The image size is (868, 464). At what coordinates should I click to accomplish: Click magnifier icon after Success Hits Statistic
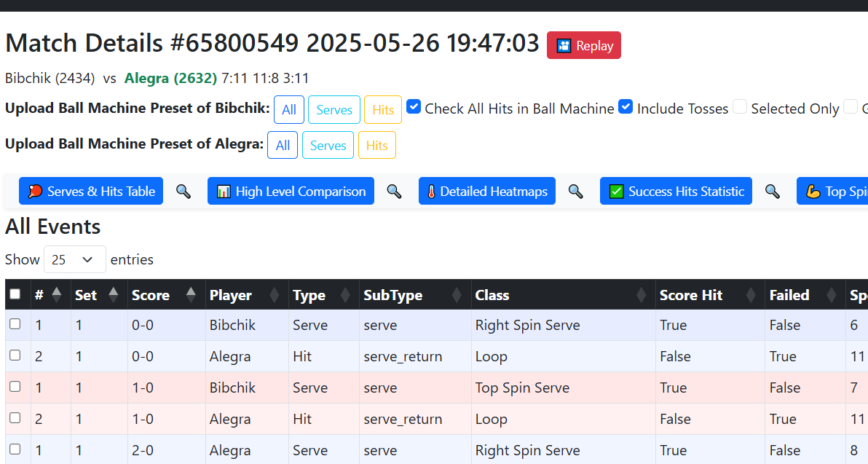point(773,192)
